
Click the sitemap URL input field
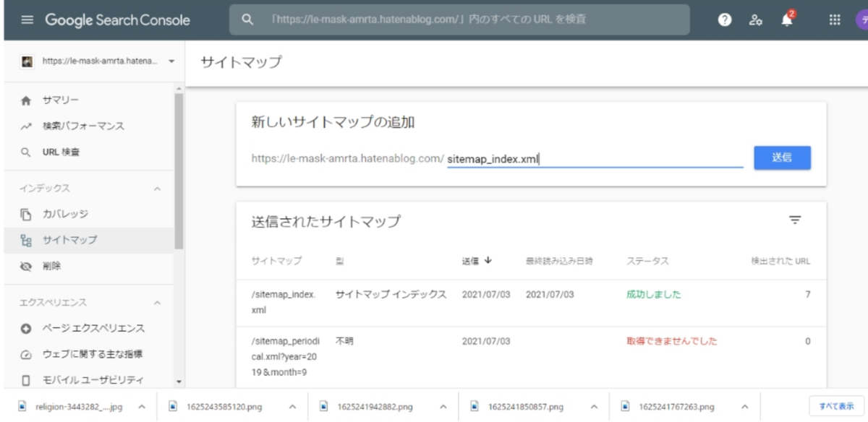point(595,159)
